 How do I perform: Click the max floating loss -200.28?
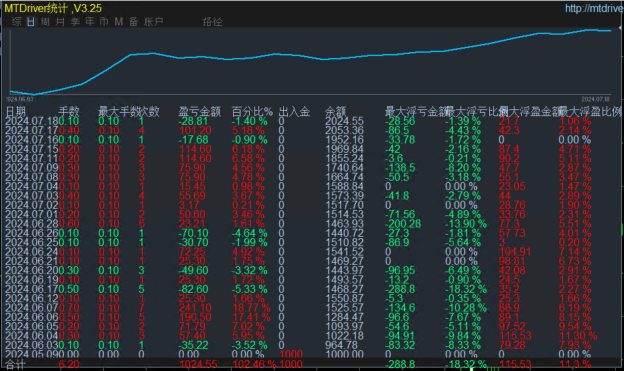(x=403, y=224)
